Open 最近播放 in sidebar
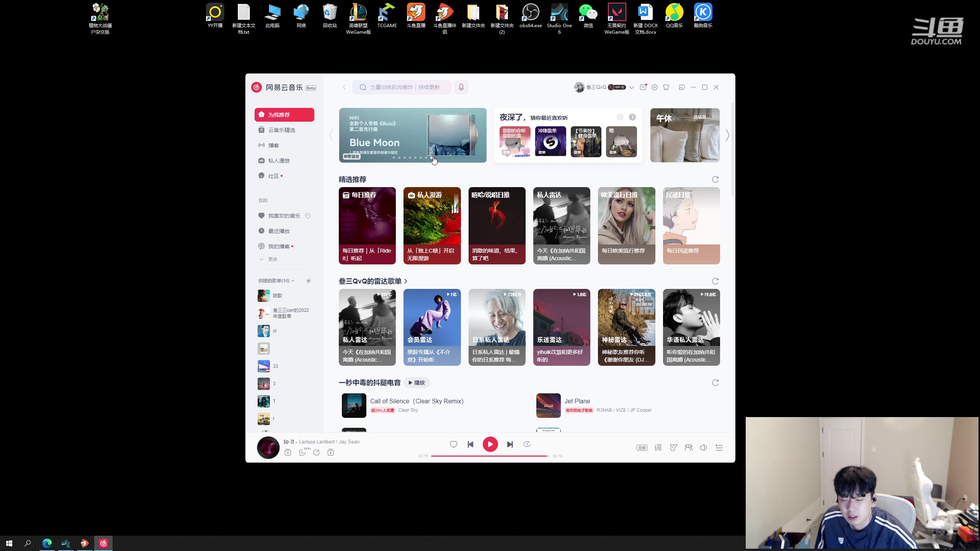Screen dimensions: 980x551 (284, 231)
